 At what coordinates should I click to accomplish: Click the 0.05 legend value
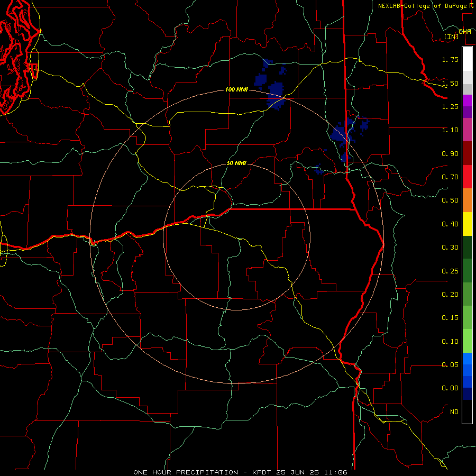tap(450, 364)
